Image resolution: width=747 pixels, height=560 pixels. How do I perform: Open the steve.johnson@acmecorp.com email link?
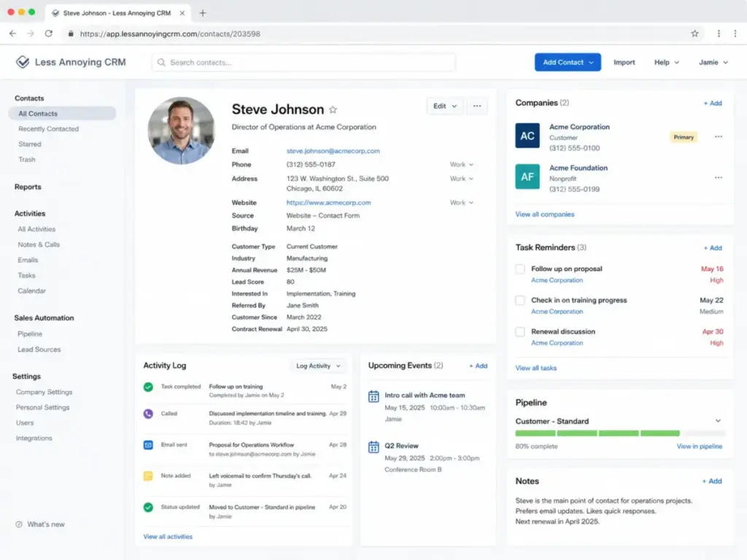(333, 151)
